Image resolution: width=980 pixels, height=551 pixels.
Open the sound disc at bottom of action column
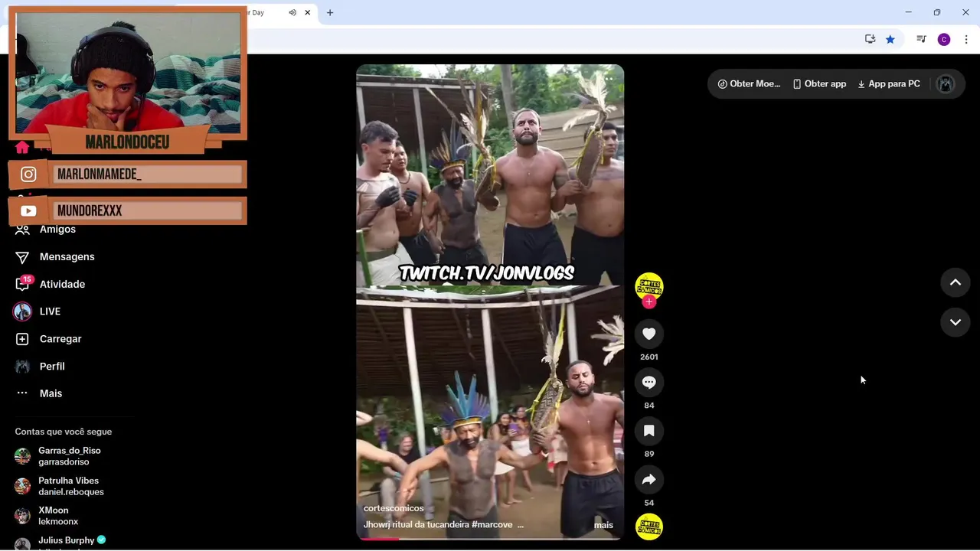click(648, 527)
